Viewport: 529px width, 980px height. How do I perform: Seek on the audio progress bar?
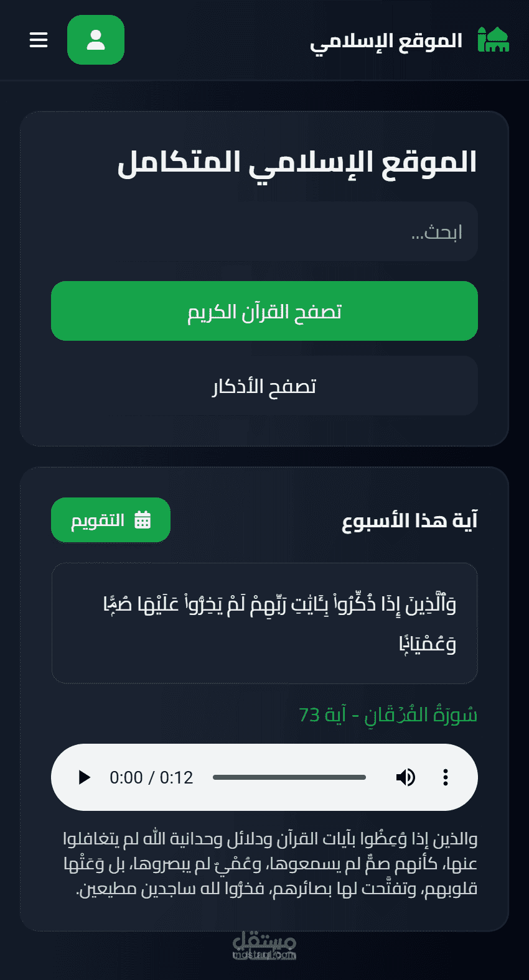[x=289, y=777]
